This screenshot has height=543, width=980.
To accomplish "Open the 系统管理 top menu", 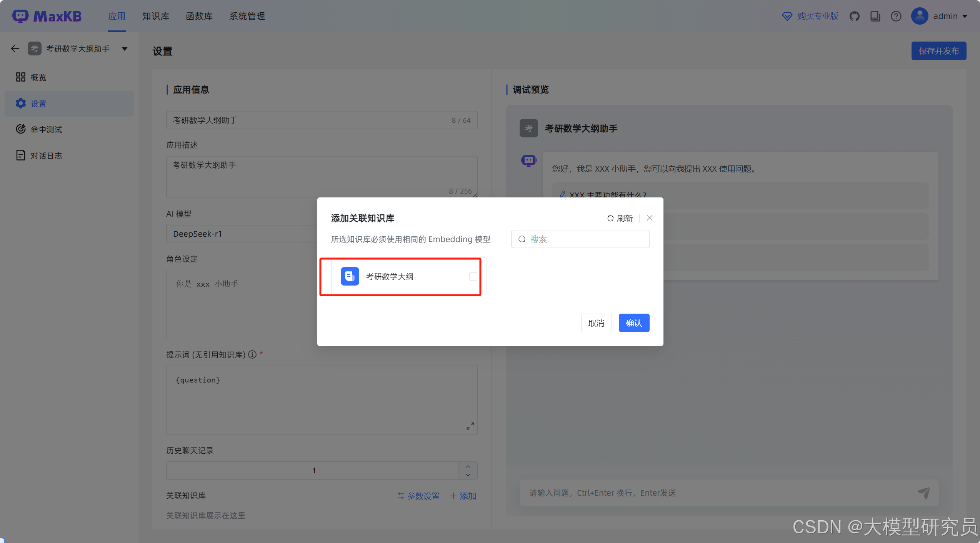I will (247, 16).
